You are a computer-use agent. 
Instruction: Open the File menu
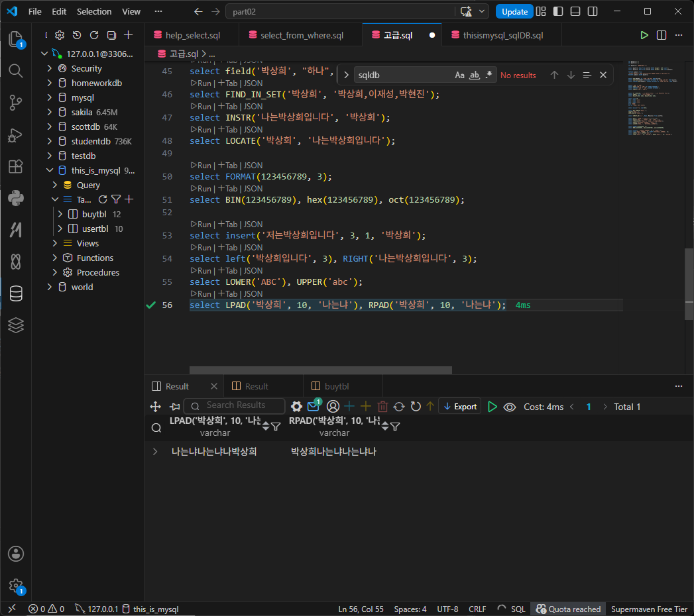(x=34, y=11)
